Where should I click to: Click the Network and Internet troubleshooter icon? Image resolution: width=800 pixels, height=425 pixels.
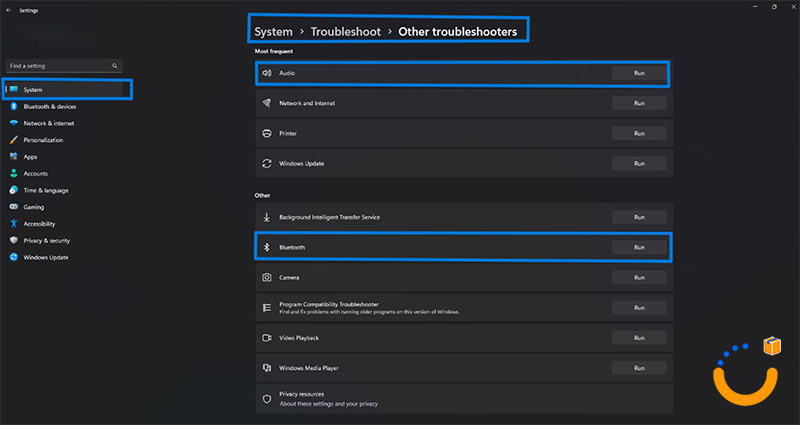tap(267, 103)
